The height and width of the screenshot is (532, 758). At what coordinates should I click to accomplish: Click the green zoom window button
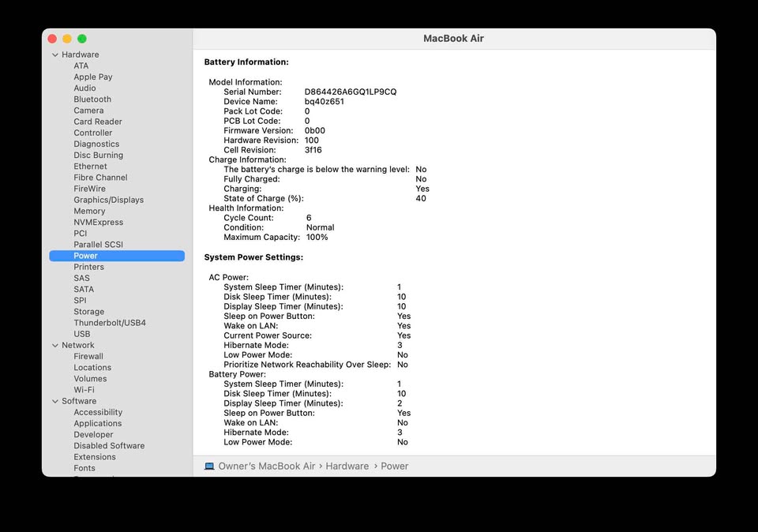(82, 39)
